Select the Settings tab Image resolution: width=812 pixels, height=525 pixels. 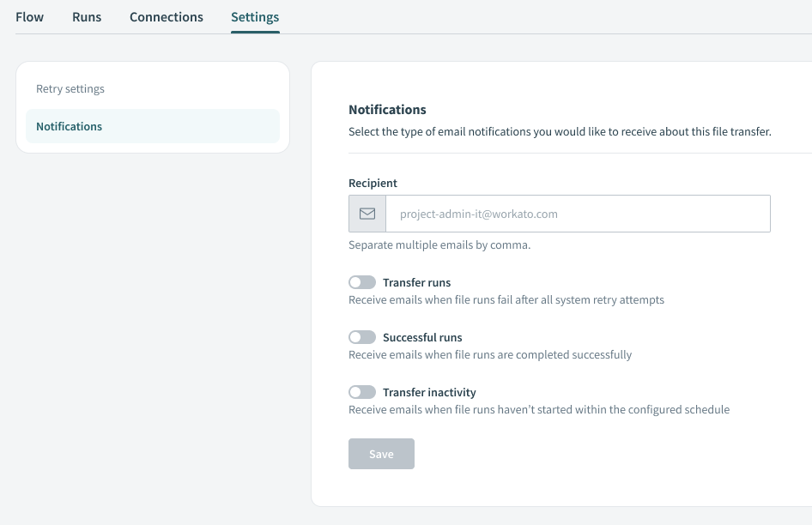254,16
